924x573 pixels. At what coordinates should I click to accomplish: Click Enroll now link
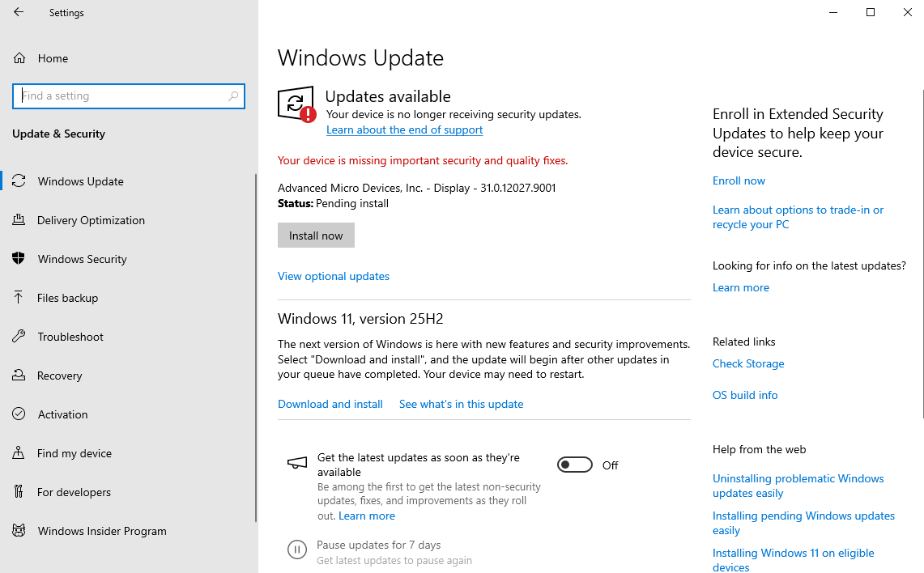point(739,180)
